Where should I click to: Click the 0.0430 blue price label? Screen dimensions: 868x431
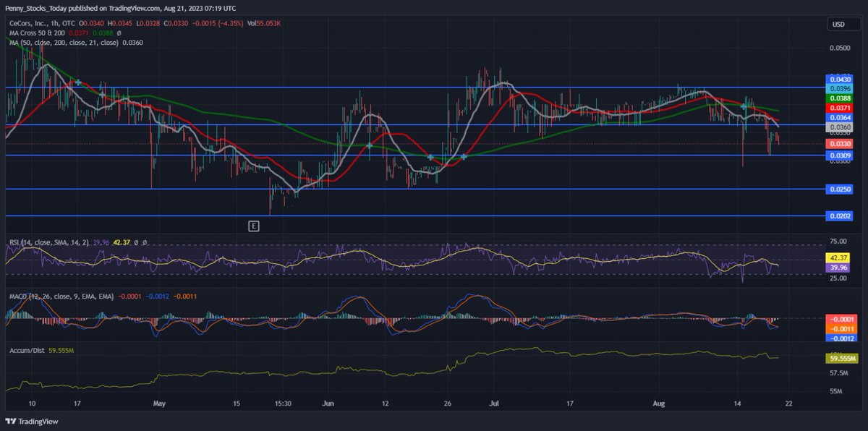[840, 78]
